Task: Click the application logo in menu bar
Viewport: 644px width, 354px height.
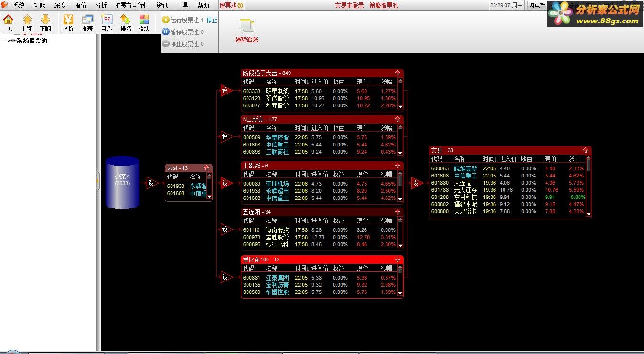Action: click(x=5, y=5)
